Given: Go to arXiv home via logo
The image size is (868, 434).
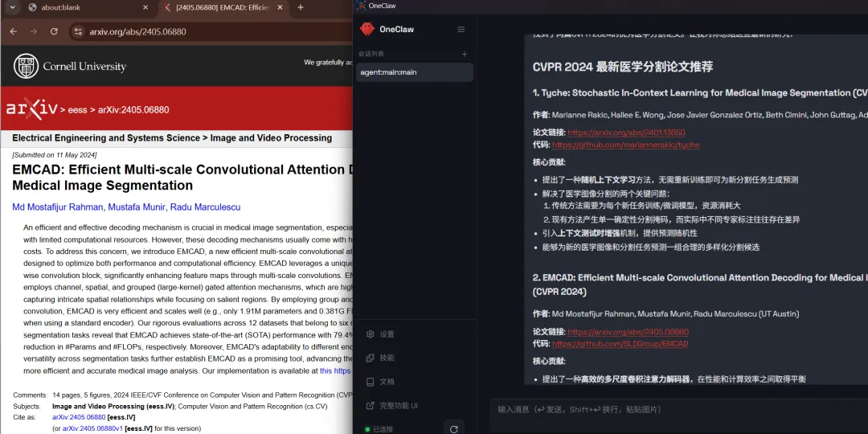Looking at the screenshot, I should click(31, 109).
